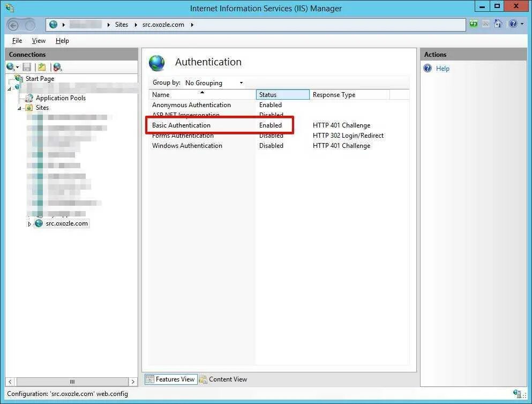Click the Connections horizontal scrollbar thumb
The height and width of the screenshot is (404, 532).
(x=72, y=381)
